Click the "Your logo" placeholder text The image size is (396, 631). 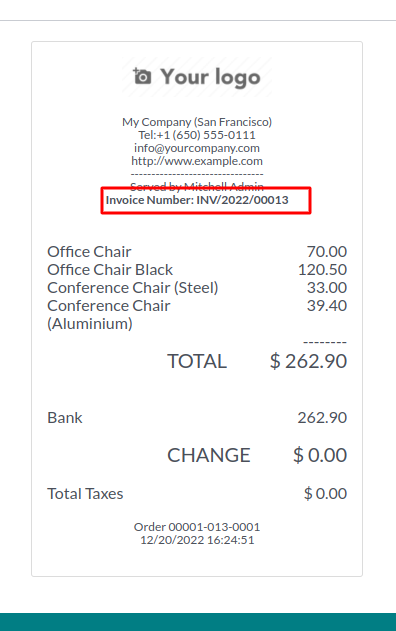coord(210,77)
